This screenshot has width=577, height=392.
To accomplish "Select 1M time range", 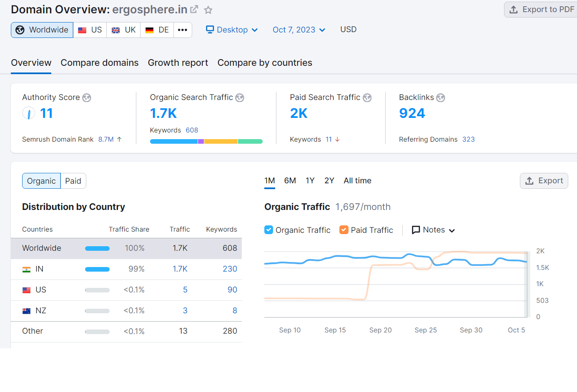I will click(270, 181).
